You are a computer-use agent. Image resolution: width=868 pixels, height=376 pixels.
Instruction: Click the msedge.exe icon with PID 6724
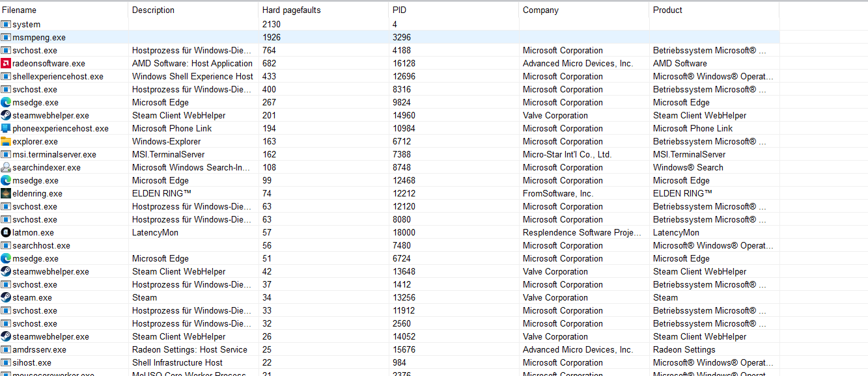[x=6, y=258]
